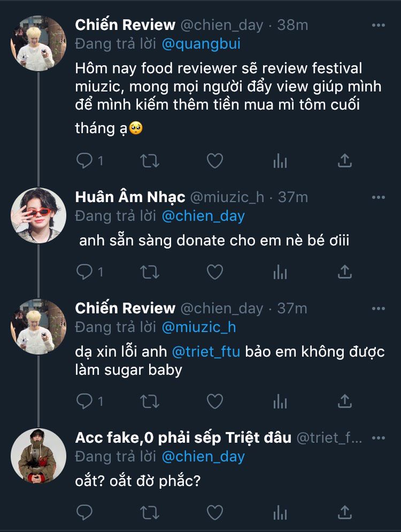View analytics of food reviewer tweet
Screen dimensions: 401x532
(280, 160)
